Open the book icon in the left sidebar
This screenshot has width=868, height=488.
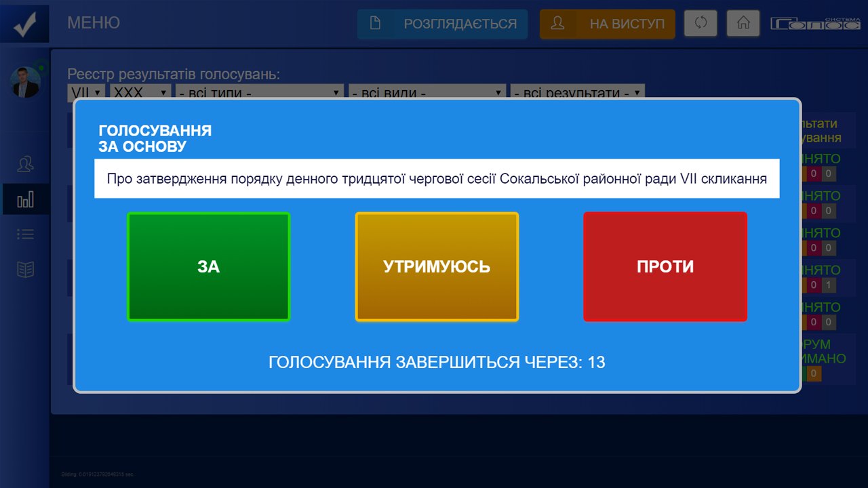[26, 270]
